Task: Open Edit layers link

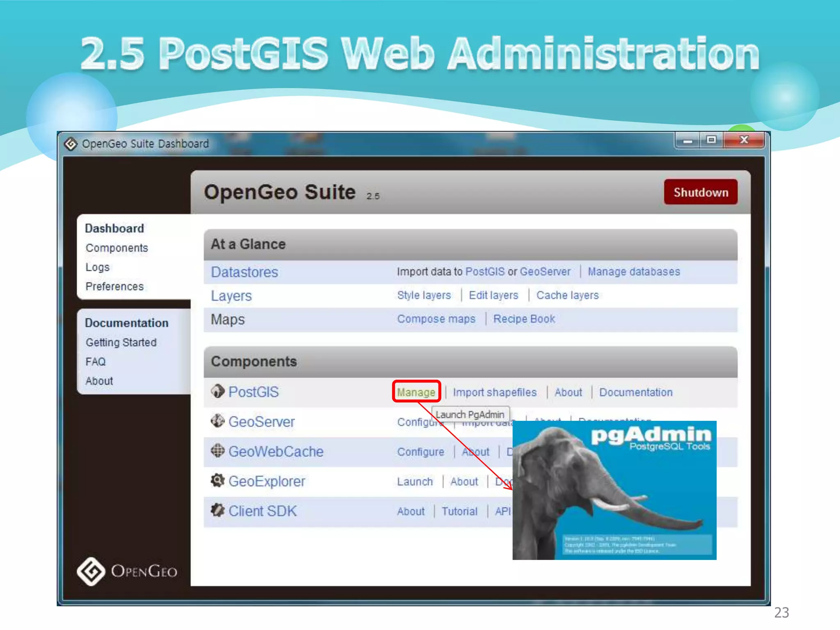Action: point(493,295)
